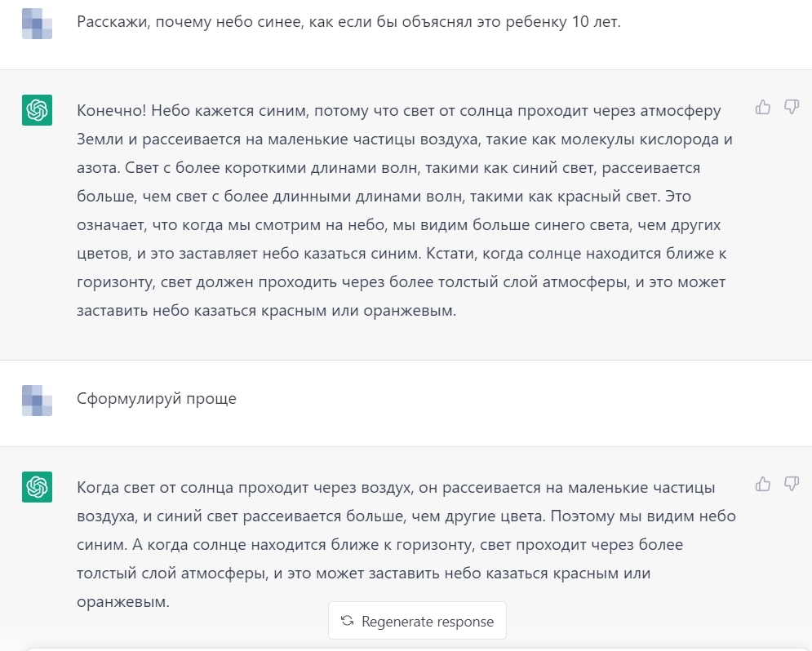This screenshot has height=651, width=812.
Task: Click the "Сформулируй проще" message text
Action: pyautogui.click(x=156, y=399)
